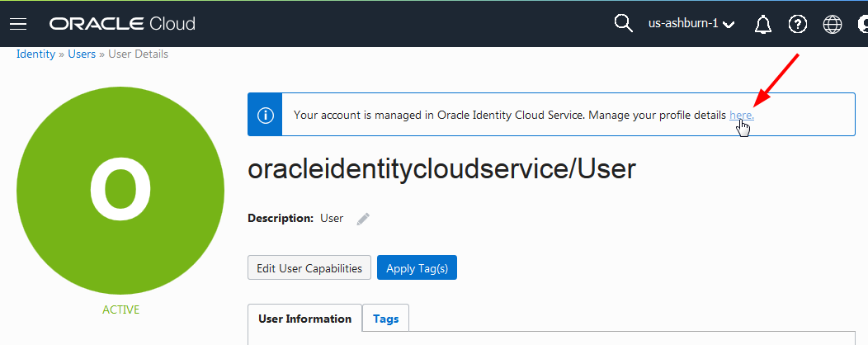Click the info icon in the banner
The height and width of the screenshot is (345, 868).
pyautogui.click(x=265, y=116)
